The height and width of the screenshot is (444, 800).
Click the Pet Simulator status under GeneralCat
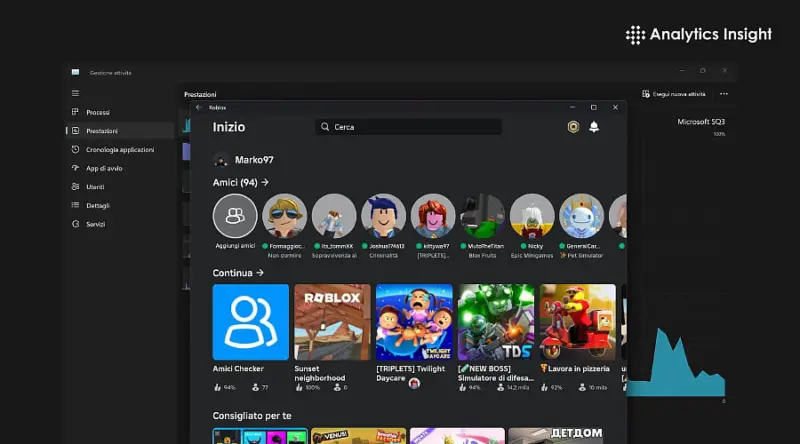tap(582, 256)
